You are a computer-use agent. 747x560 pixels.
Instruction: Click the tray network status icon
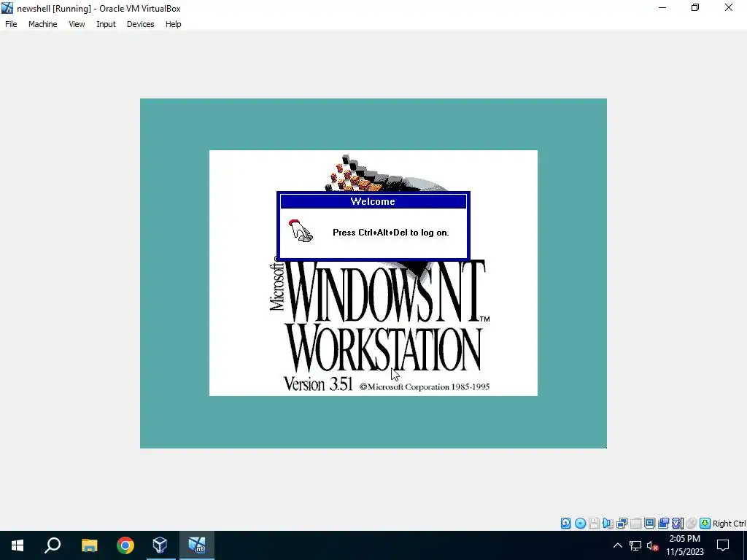tap(635, 545)
